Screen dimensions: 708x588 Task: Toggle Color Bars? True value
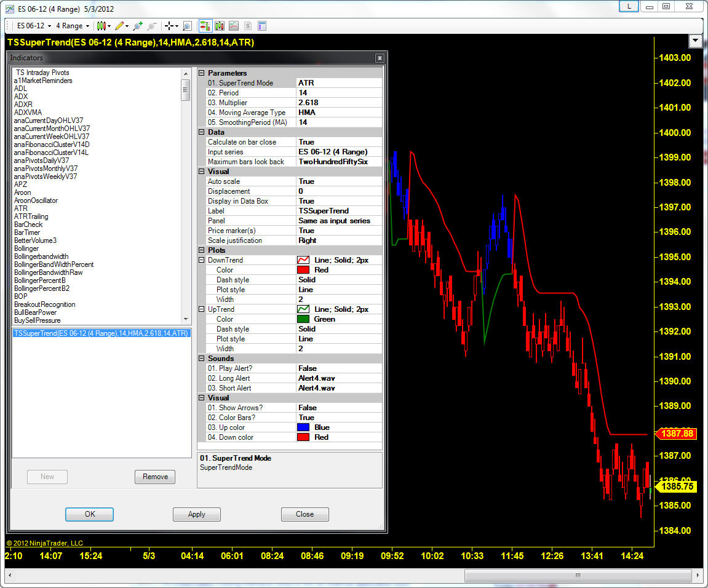(x=339, y=418)
